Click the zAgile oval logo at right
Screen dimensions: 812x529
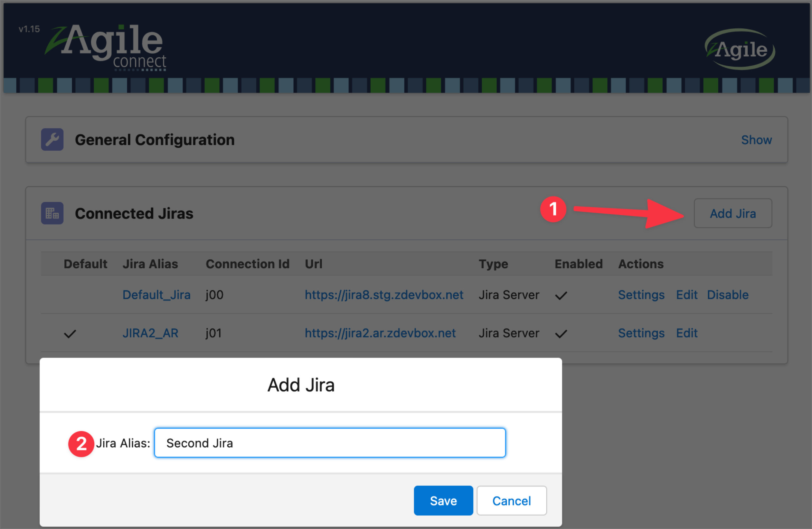coord(740,50)
